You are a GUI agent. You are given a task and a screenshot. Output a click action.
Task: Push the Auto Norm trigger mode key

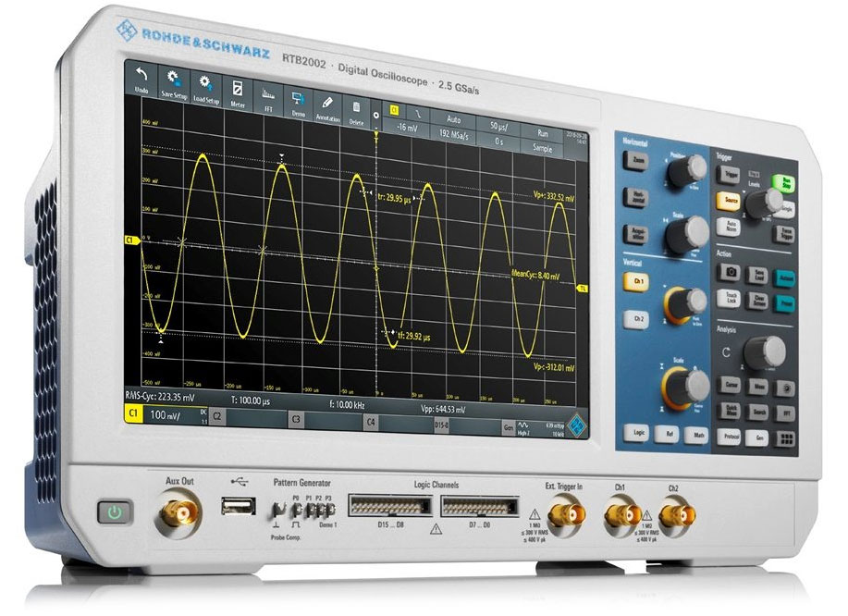(729, 226)
